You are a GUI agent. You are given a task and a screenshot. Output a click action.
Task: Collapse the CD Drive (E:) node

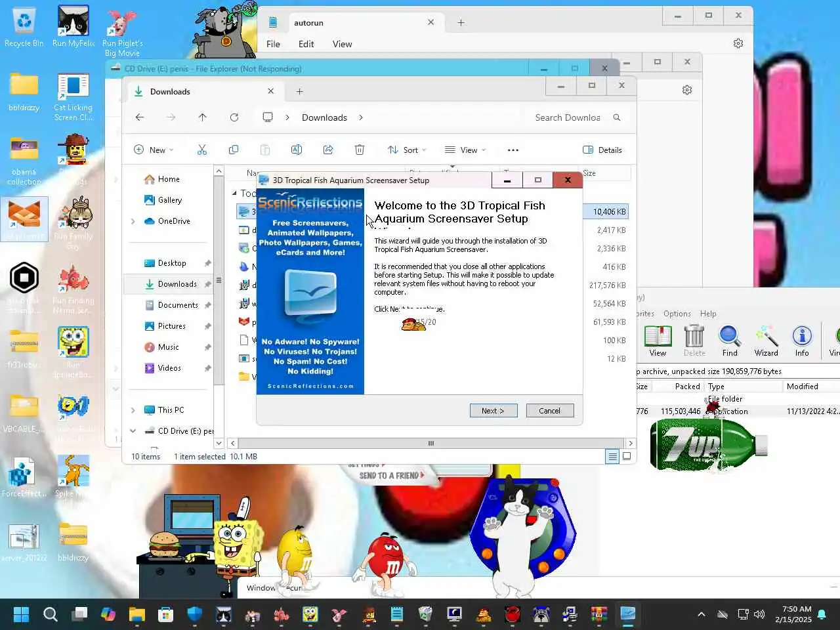(x=133, y=431)
